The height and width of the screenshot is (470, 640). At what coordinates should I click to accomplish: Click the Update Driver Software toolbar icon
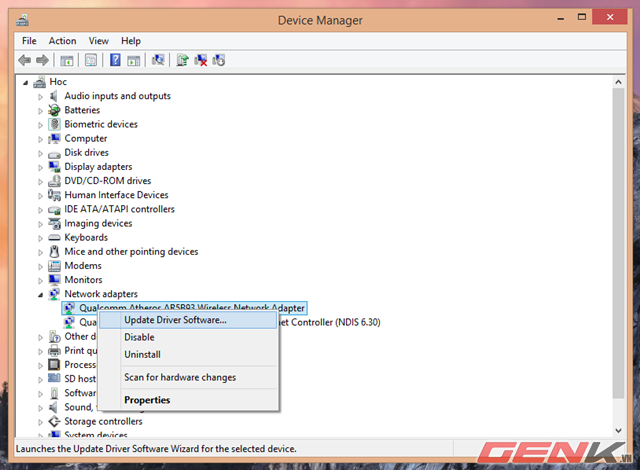[x=183, y=60]
